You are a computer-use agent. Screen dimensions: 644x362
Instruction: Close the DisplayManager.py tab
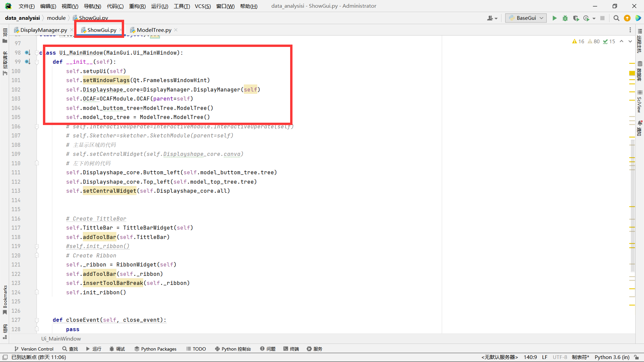[71, 30]
